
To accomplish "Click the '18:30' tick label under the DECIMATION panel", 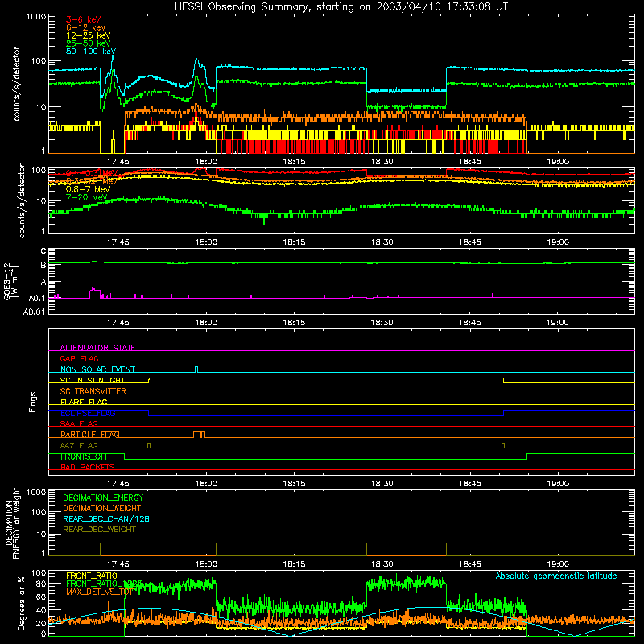I will pyautogui.click(x=382, y=564).
